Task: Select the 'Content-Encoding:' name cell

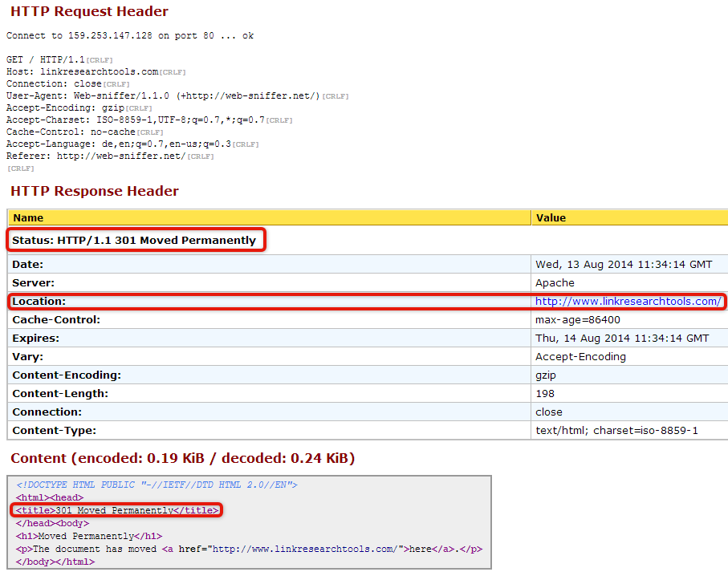Action: pyautogui.click(x=269, y=375)
